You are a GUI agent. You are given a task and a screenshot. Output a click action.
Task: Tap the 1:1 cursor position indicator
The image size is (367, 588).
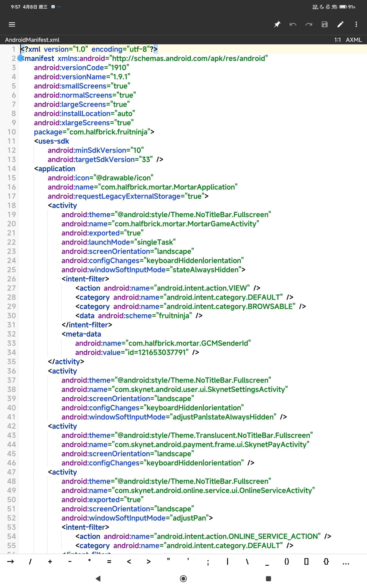[x=337, y=40]
